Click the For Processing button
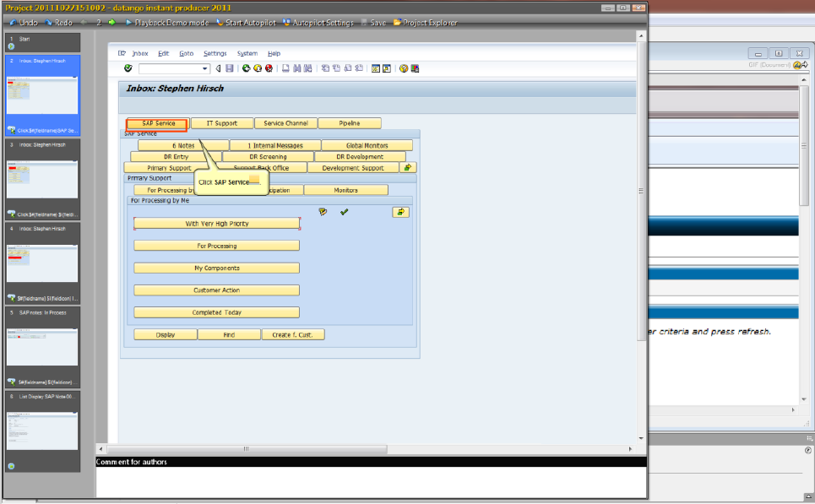Image resolution: width=815 pixels, height=504 pixels. point(215,244)
